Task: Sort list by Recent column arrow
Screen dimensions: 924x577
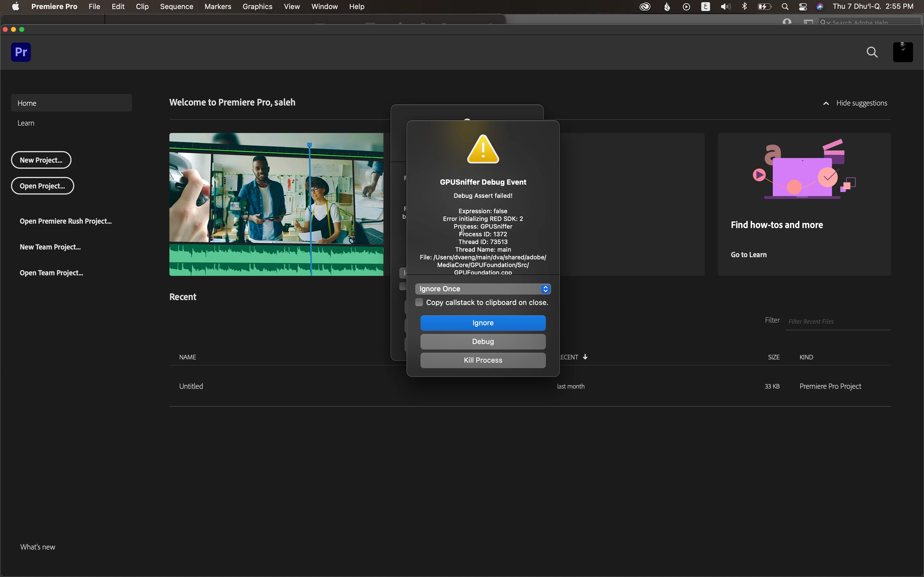Action: (585, 357)
